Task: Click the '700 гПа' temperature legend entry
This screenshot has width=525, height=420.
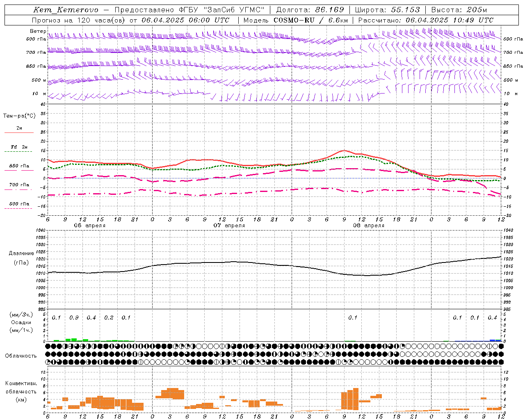Action: pyautogui.click(x=19, y=185)
